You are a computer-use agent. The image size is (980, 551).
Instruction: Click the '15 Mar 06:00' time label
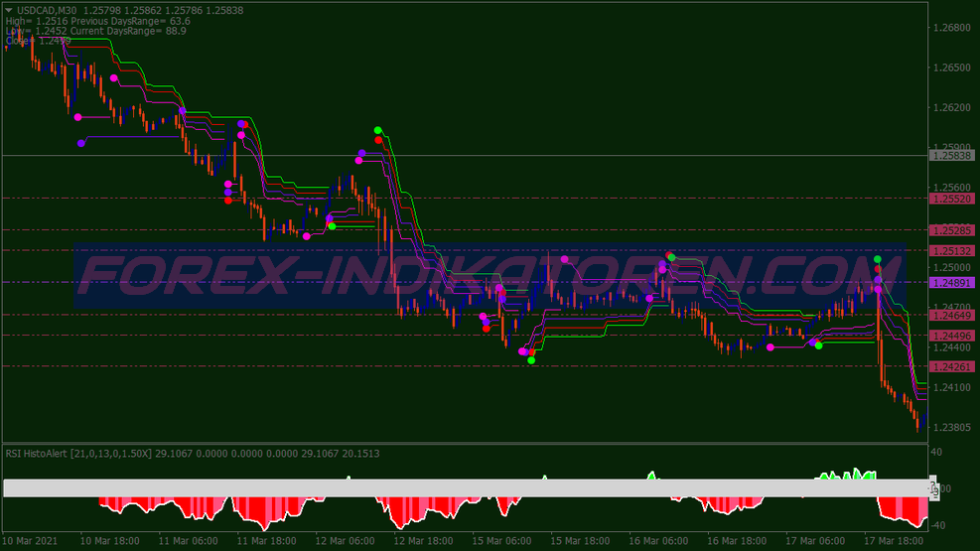(x=501, y=541)
